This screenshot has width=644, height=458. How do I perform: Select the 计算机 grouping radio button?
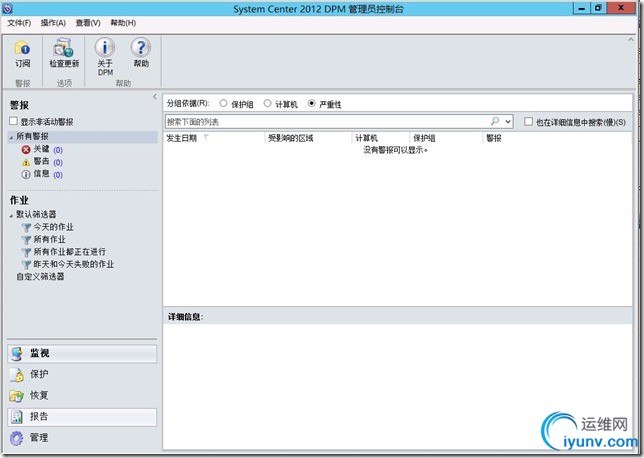267,103
